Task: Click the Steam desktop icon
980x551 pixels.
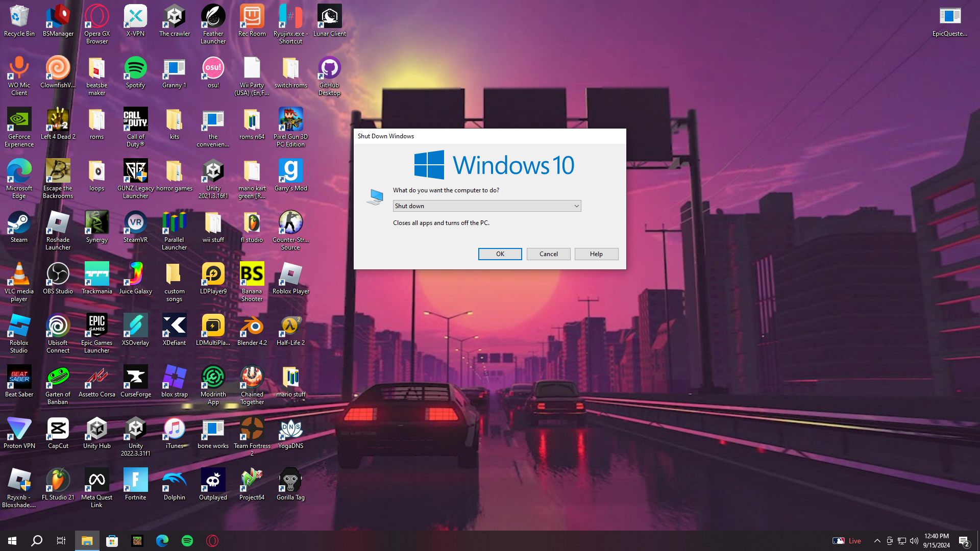Action: tap(19, 223)
